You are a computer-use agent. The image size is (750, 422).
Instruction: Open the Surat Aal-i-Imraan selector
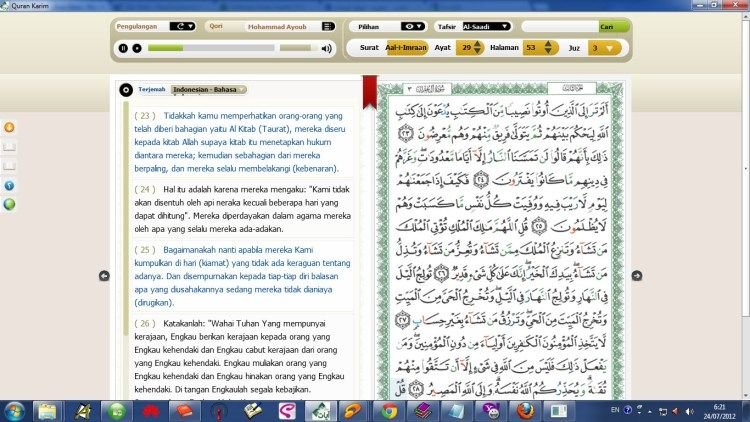tap(406, 47)
